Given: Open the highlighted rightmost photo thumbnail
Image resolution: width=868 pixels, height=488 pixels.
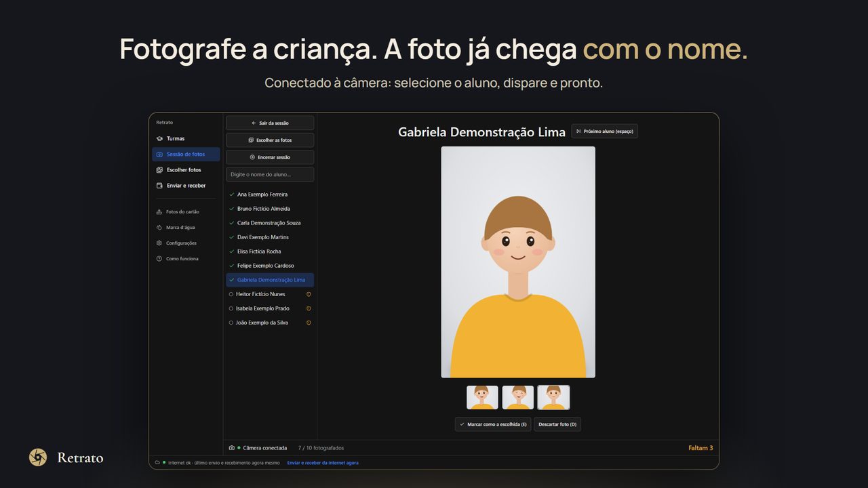Looking at the screenshot, I should (x=553, y=397).
